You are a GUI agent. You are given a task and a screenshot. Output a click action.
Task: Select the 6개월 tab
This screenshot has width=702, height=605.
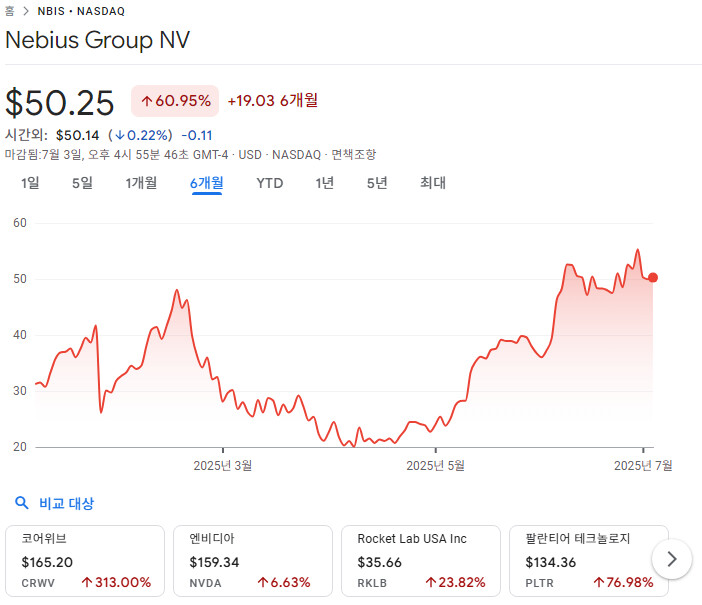click(x=206, y=183)
